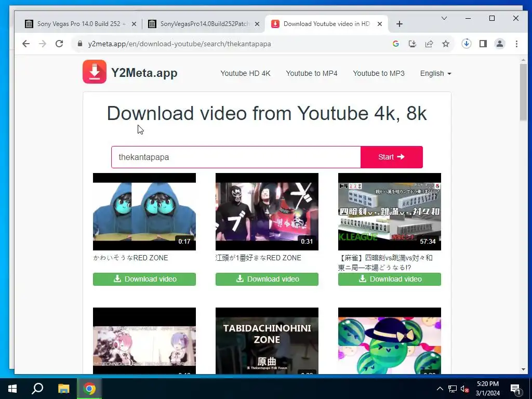Click the Google icon in the address bar

tap(395, 44)
